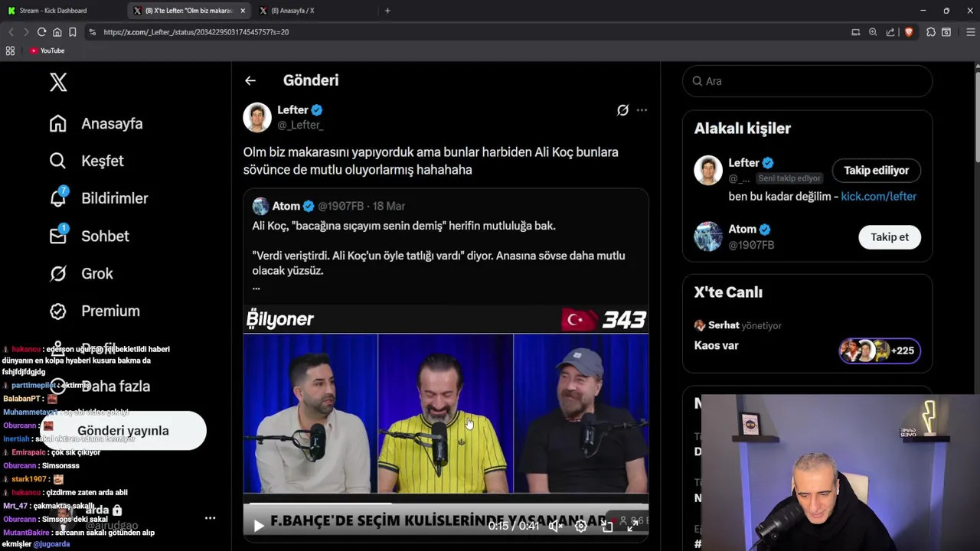Click the Gönderi yayınla button

tap(123, 431)
